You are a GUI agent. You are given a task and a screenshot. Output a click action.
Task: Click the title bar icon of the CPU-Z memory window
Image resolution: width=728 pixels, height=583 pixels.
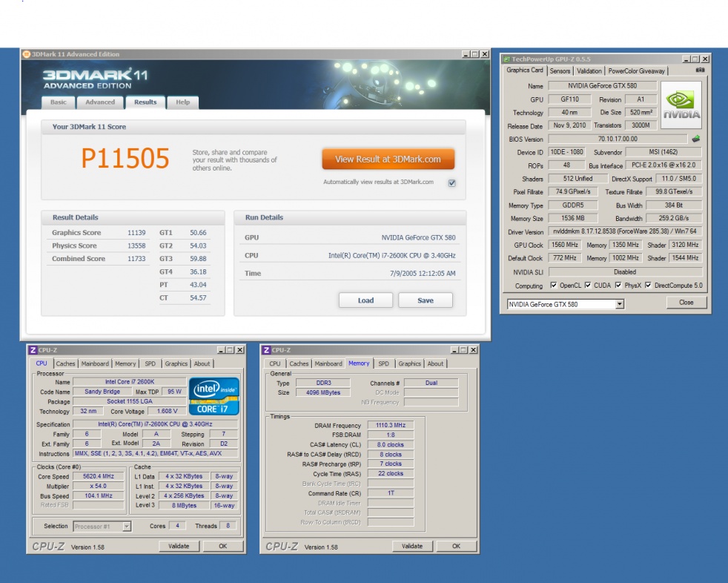click(266, 350)
